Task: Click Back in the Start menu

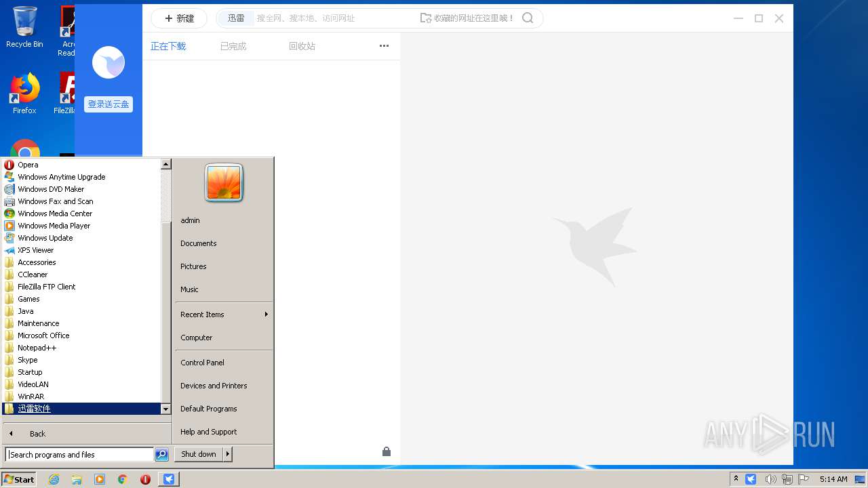Action: pos(87,434)
